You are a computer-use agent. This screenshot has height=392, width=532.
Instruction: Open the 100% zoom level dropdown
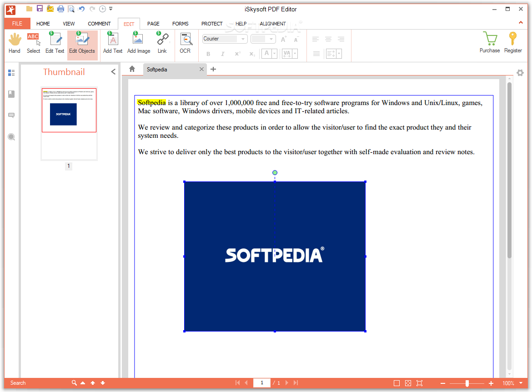pyautogui.click(x=521, y=383)
